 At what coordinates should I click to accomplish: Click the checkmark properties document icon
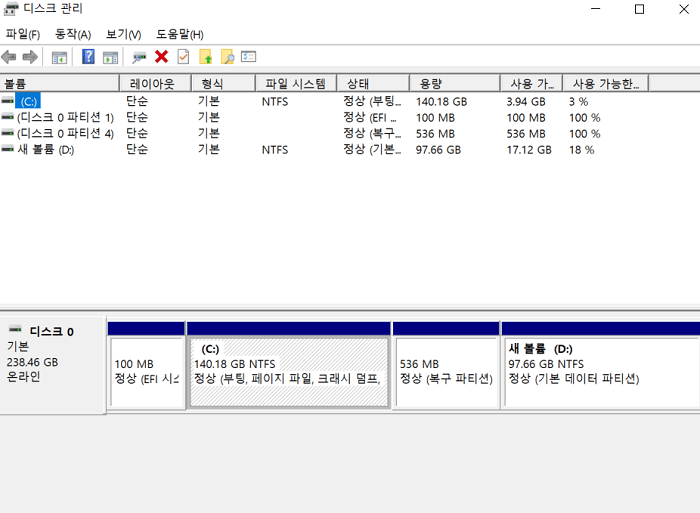(x=183, y=57)
